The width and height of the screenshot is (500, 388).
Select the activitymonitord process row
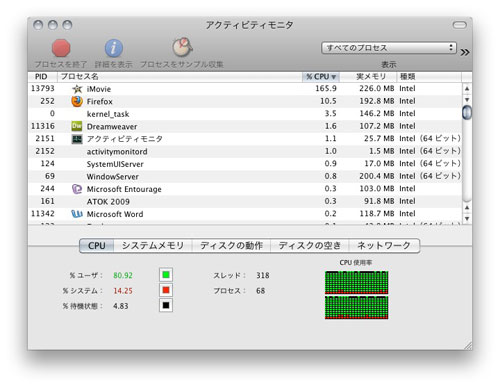[x=245, y=151]
